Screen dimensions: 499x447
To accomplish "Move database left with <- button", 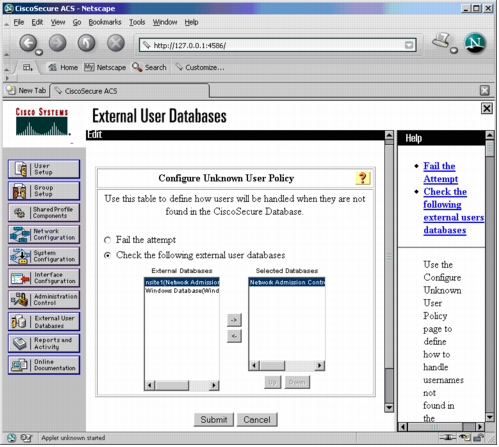I will [x=235, y=337].
